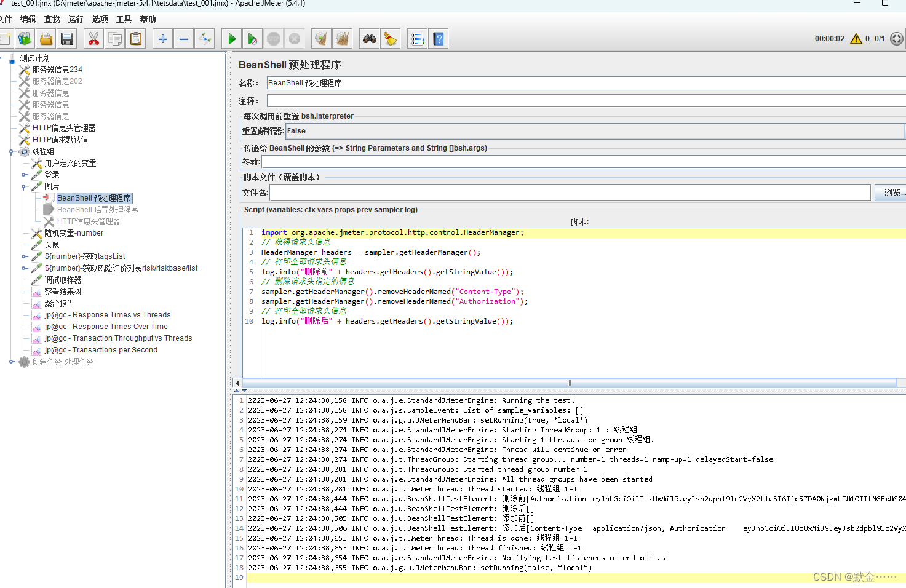The height and width of the screenshot is (588, 906).
Task: Save the test plan via floppy icon
Action: pos(67,39)
